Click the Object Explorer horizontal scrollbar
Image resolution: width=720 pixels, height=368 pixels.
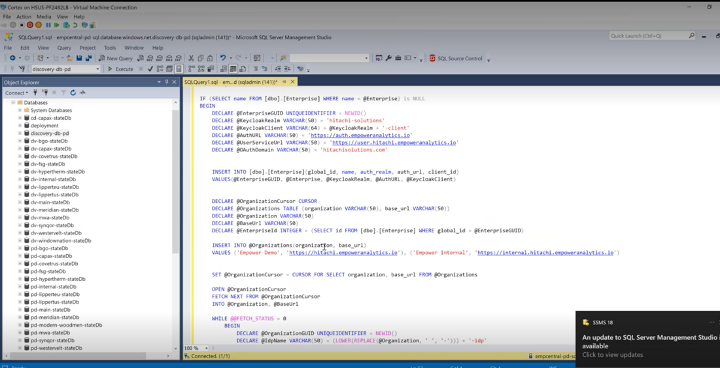pyautogui.click(x=78, y=355)
